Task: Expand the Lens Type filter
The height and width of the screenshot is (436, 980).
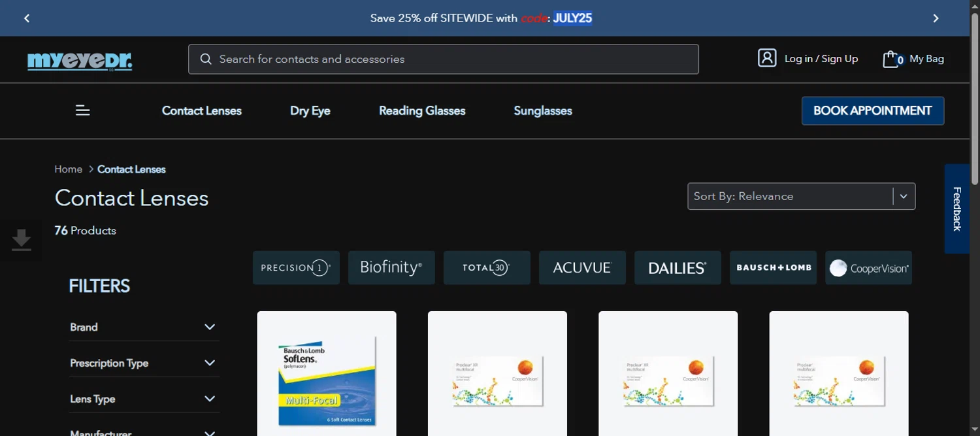Action: pos(144,399)
